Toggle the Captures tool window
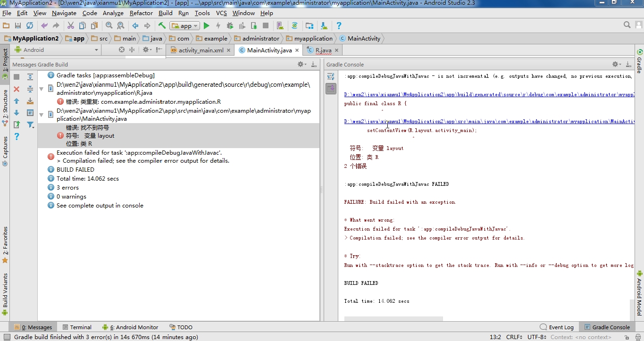The height and width of the screenshot is (341, 644). 5,151
